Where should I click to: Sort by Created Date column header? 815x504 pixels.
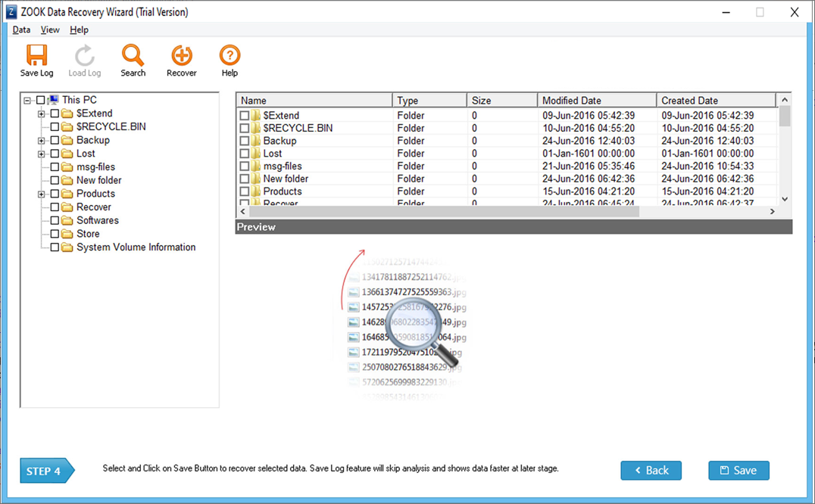pos(716,100)
